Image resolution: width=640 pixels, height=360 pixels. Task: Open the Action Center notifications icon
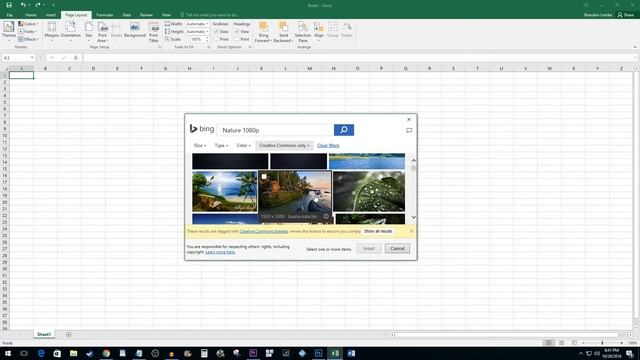pyautogui.click(x=630, y=353)
